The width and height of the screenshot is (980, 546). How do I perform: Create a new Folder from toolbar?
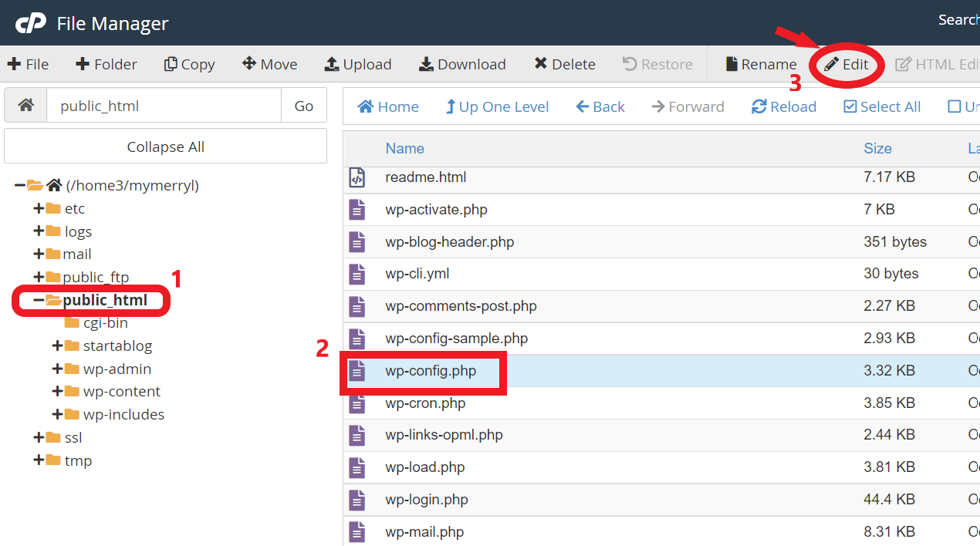coord(106,64)
